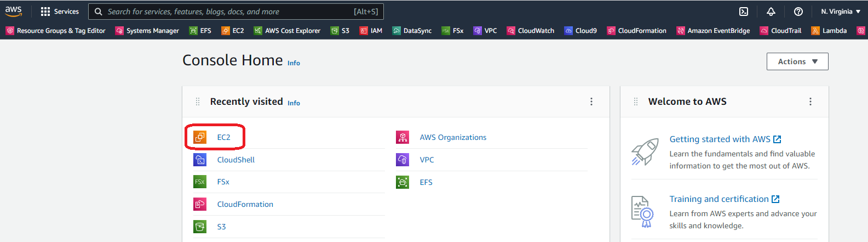Open Welcome to AWS widget options menu

point(810,102)
